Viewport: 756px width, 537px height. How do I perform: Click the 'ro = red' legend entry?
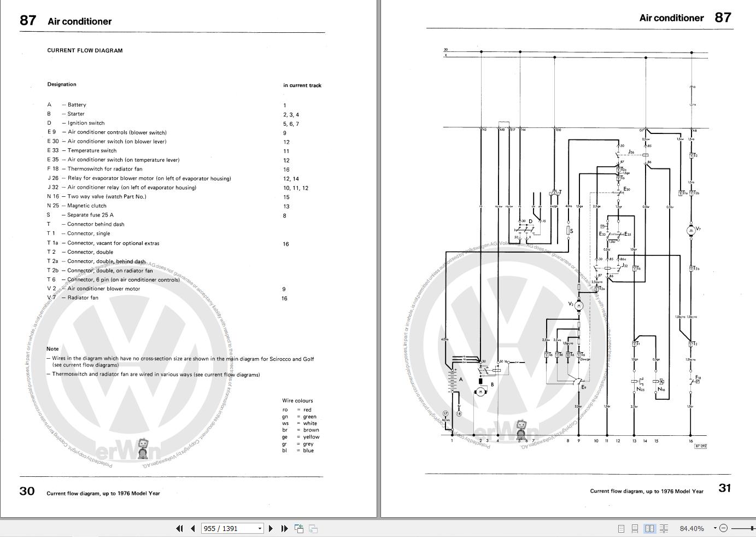297,410
